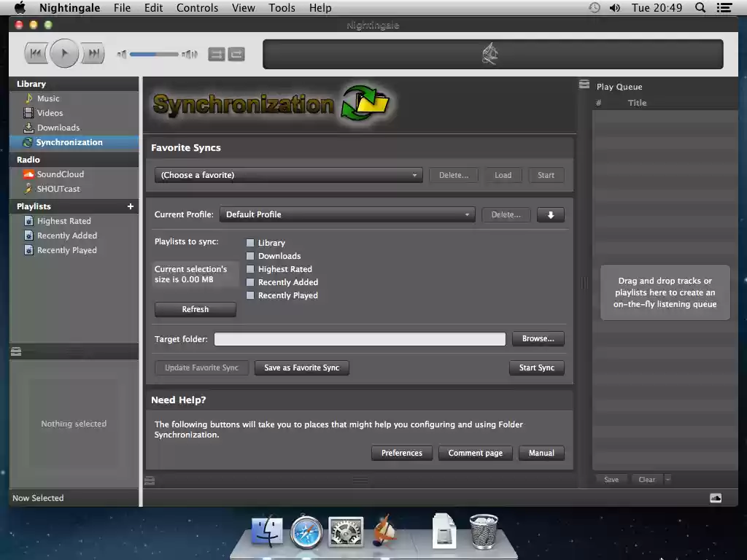
Task: Create a new playlist with the + icon
Action: [x=130, y=206]
